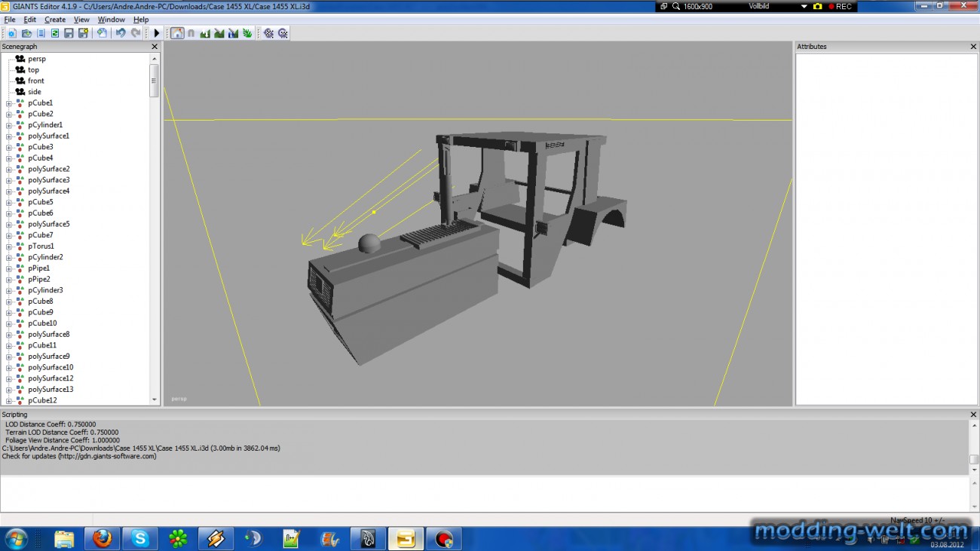Screen dimensions: 980x551
Task: Click the yellow camera screenshot icon
Action: 817,6
